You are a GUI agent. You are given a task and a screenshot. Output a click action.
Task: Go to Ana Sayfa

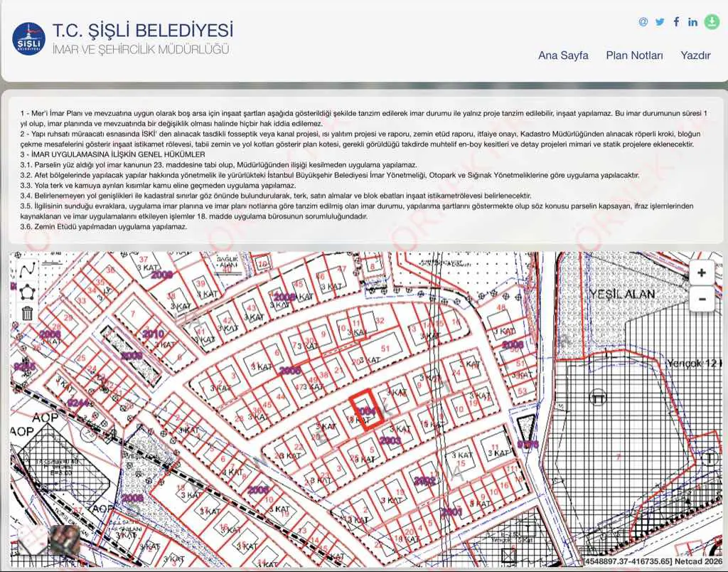coord(563,55)
